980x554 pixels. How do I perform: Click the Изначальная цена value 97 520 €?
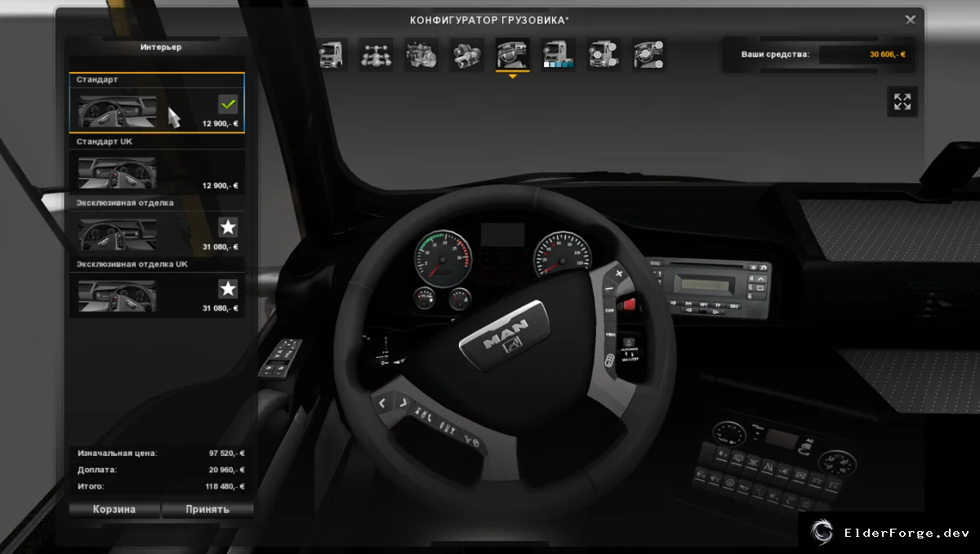point(227,453)
